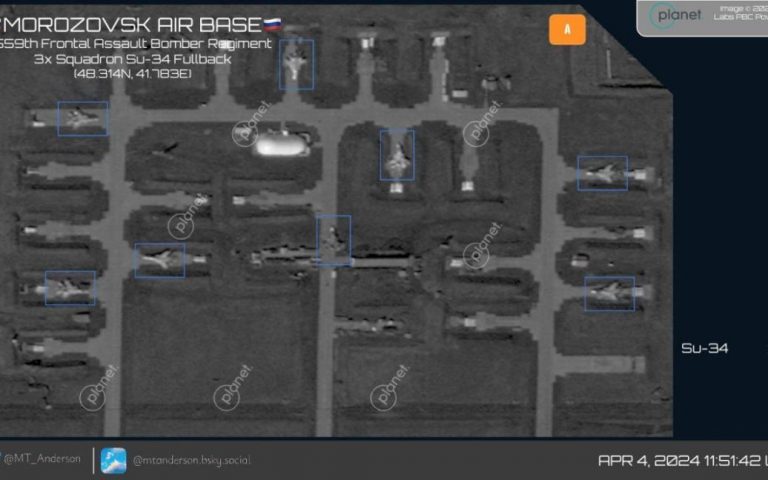Viewport: 768px width, 480px height.
Task: Select the MOROZOVSK AIR BASE title
Action: 132,25
